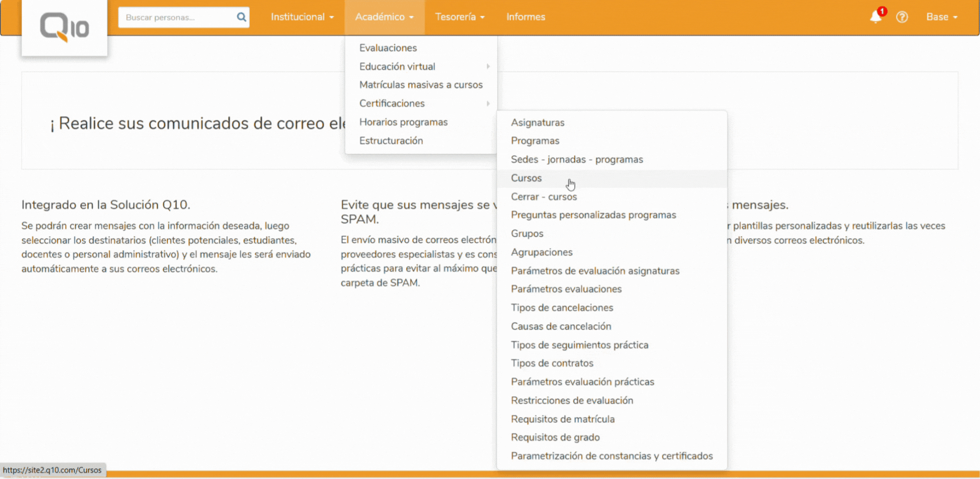Open the help question mark icon
The height and width of the screenshot is (479, 980).
pyautogui.click(x=902, y=17)
